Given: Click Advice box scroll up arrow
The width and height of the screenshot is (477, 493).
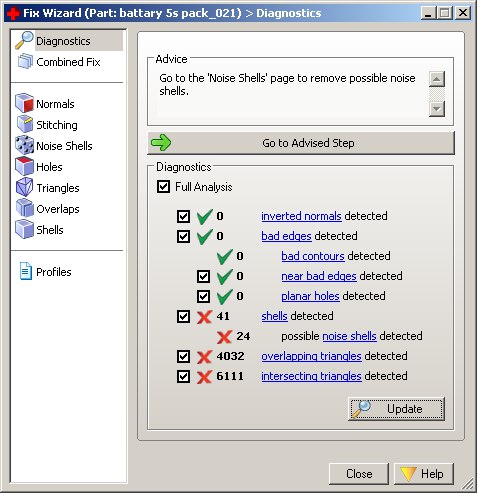Looking at the screenshot, I should (437, 79).
